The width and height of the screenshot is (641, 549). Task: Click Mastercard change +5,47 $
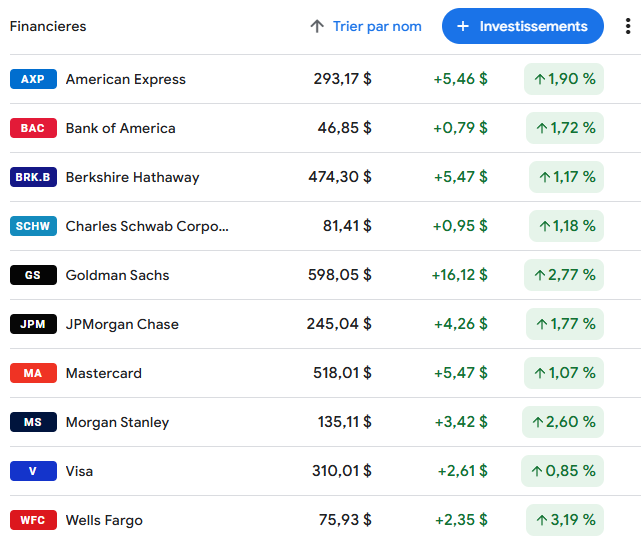pyautogui.click(x=461, y=373)
